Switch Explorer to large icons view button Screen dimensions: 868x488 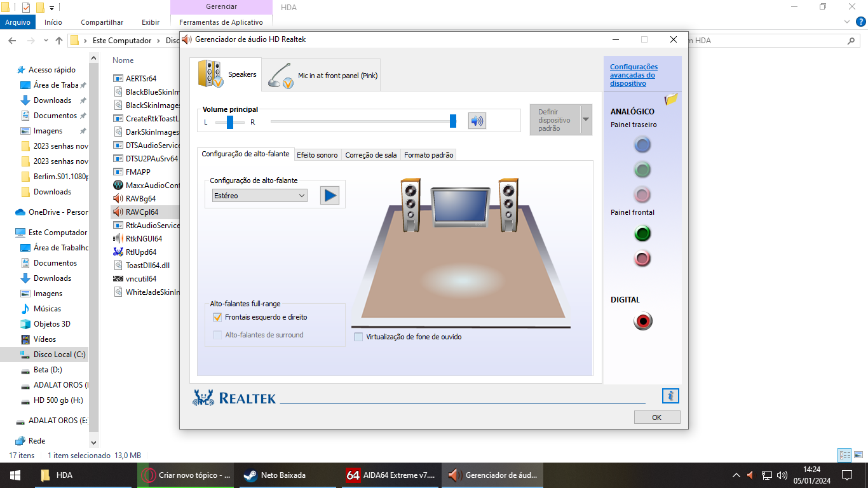858,455
